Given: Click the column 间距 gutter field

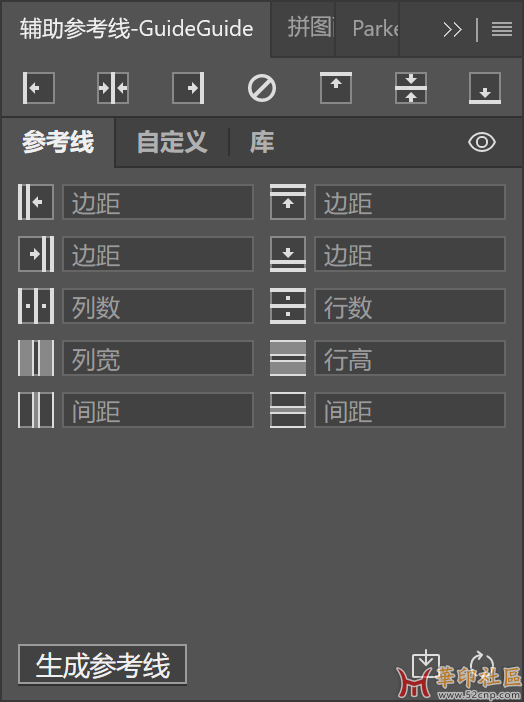Looking at the screenshot, I should coord(158,410).
